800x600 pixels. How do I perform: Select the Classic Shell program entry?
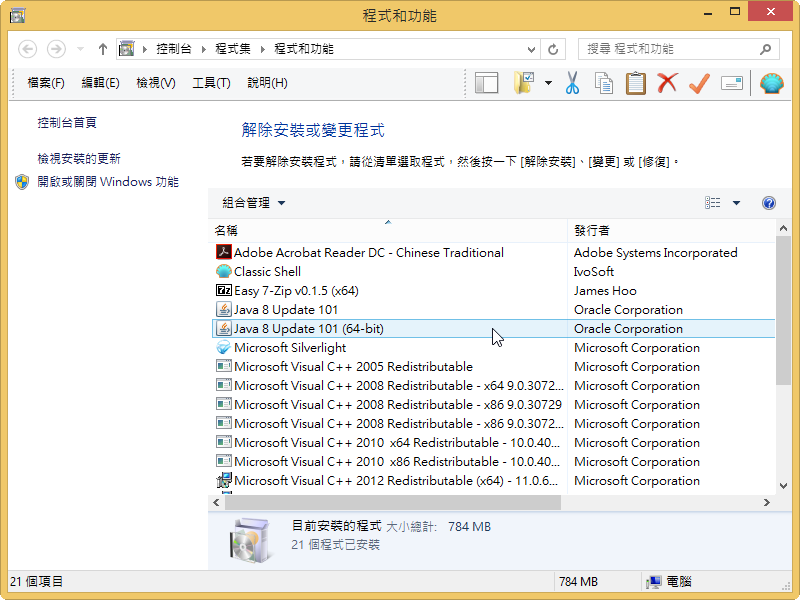point(493,271)
